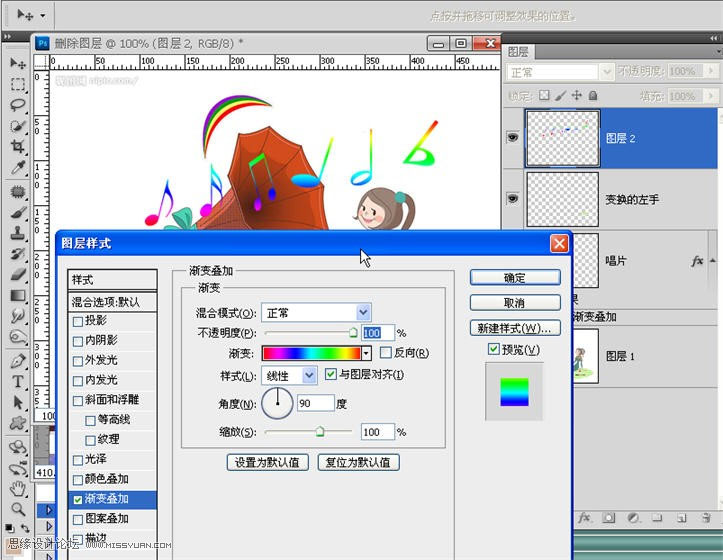Viewport: 723px width, 560px height.
Task: Select the 3D Rotate tool
Action: pyautogui.click(x=18, y=447)
